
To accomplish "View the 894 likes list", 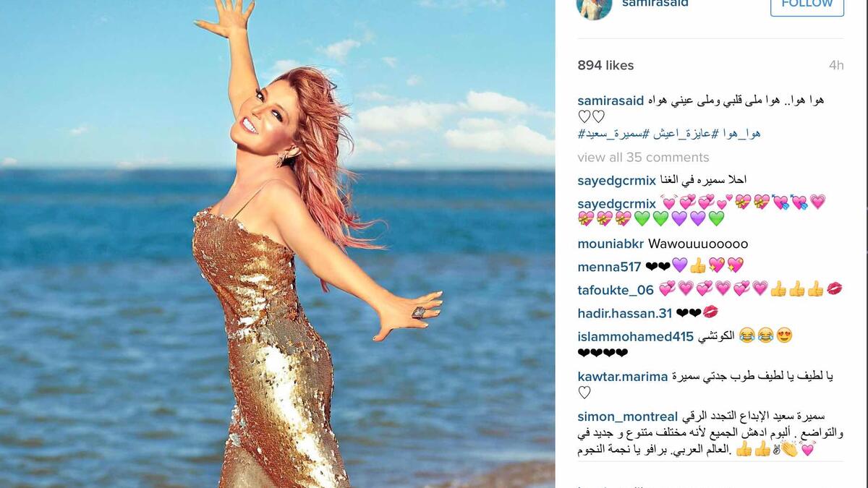I will pos(605,65).
